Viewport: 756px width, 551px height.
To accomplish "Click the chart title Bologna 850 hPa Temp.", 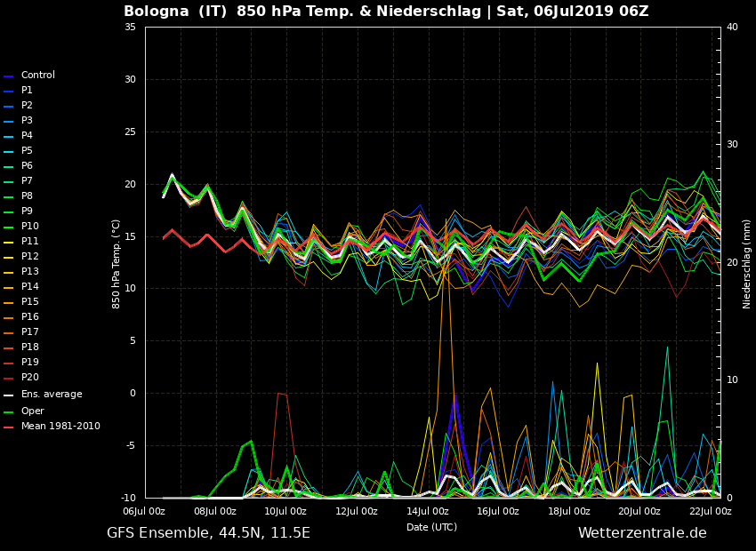I will click(x=385, y=12).
